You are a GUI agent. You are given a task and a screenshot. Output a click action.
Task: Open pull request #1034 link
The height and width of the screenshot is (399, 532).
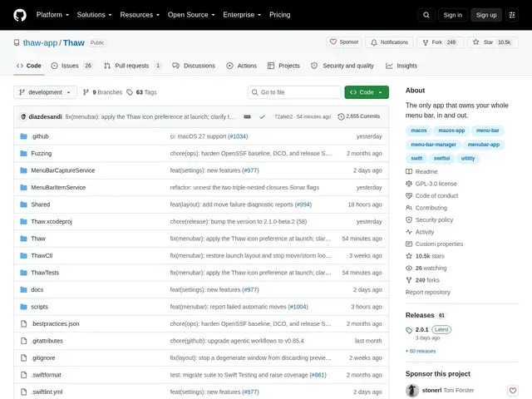click(x=238, y=136)
